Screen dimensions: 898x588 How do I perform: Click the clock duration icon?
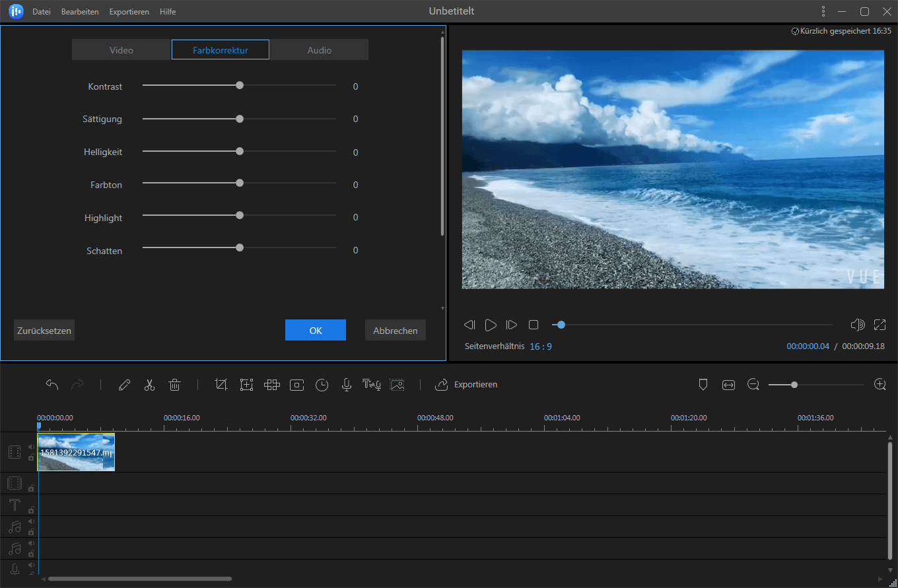click(322, 385)
